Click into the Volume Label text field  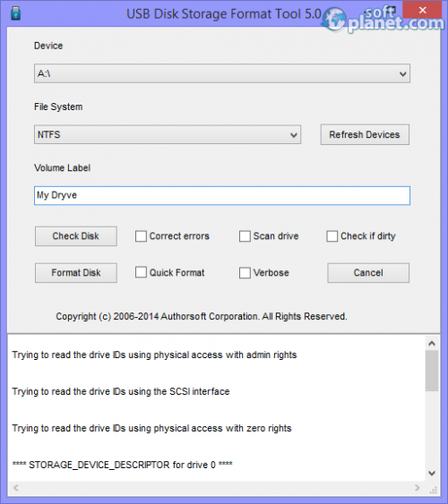click(x=222, y=195)
